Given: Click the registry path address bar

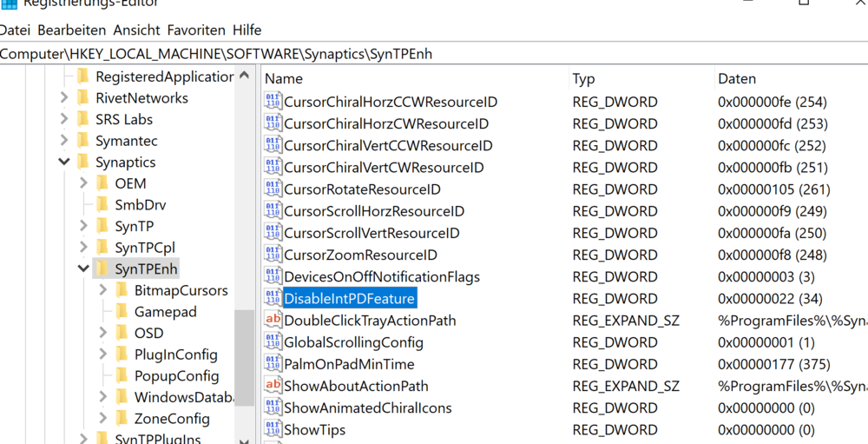Looking at the screenshot, I should [434, 54].
